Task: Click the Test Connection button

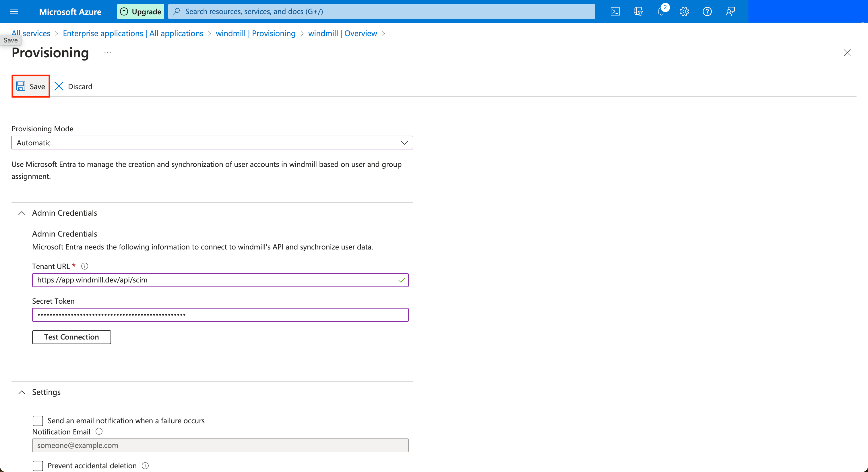Action: click(x=71, y=337)
